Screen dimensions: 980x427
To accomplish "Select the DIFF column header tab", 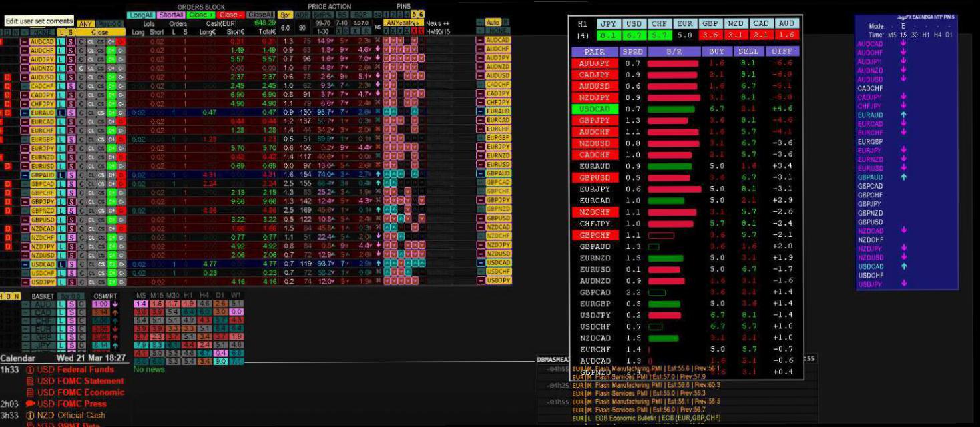I will tap(782, 51).
